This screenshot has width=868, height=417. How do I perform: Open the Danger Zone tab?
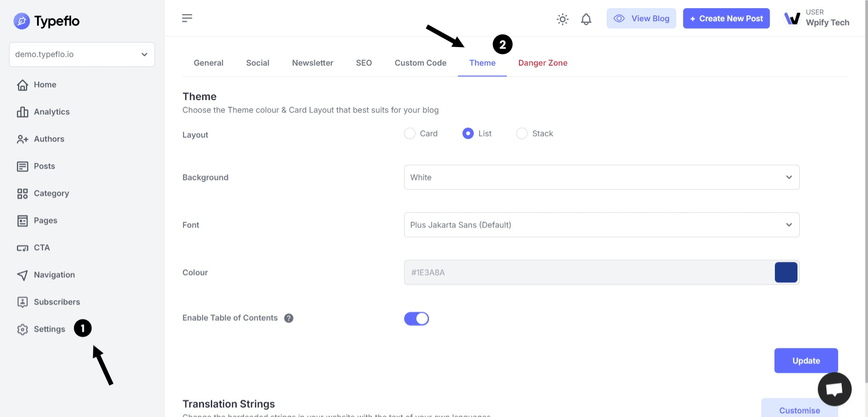[542, 63]
